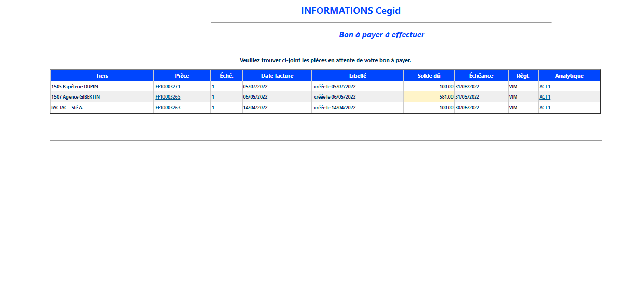The image size is (644, 306).
Task: Open invoice link FF10003263
Action: tap(168, 108)
